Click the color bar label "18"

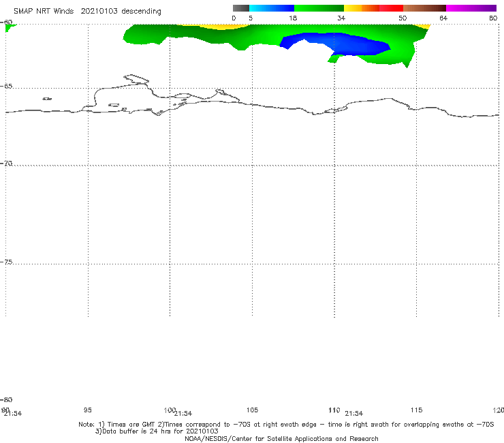(x=293, y=18)
